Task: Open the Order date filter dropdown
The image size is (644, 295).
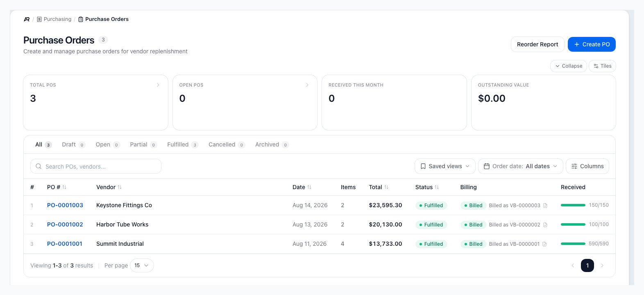Action: (x=520, y=166)
